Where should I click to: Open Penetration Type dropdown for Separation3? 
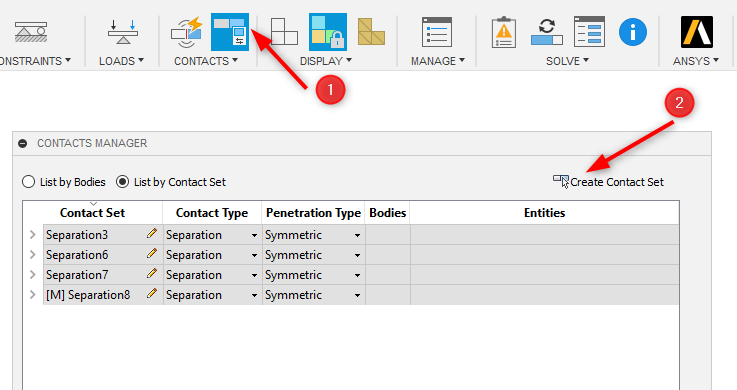pos(357,235)
